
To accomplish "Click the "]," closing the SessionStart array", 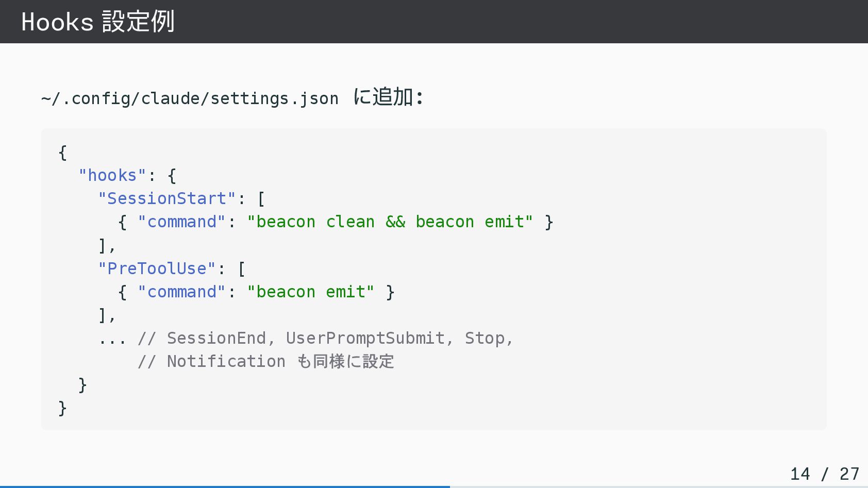I will (x=107, y=245).
